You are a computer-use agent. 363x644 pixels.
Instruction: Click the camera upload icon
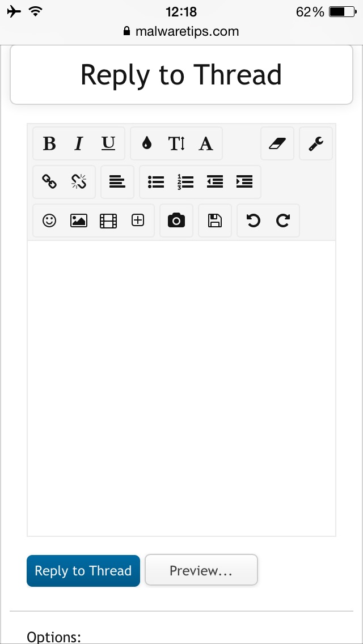click(176, 221)
